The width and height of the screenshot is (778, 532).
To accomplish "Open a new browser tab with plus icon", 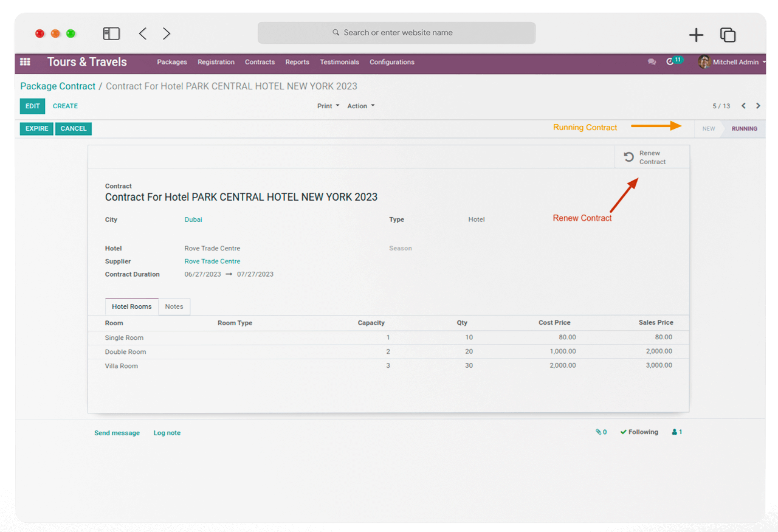I will (696, 35).
